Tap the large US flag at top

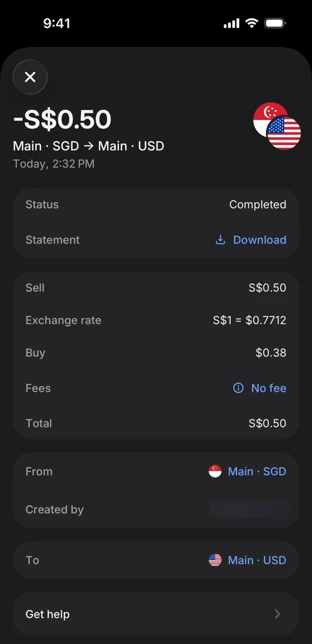click(284, 133)
